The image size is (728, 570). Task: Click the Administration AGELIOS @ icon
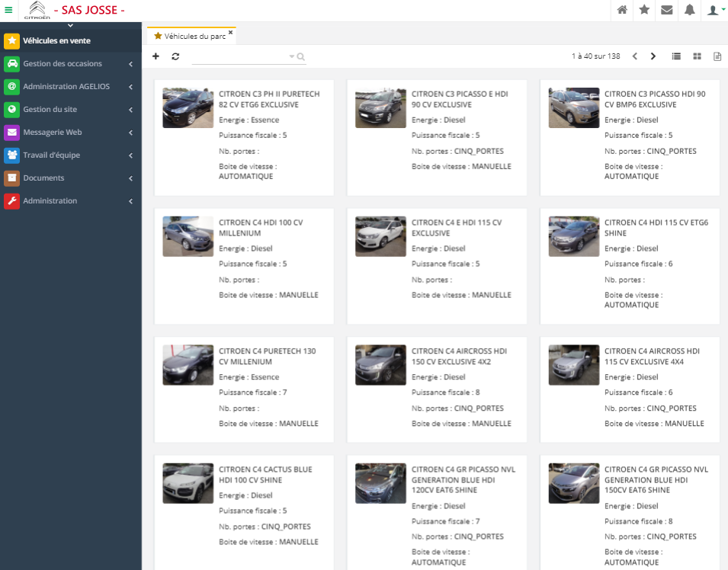(x=12, y=86)
